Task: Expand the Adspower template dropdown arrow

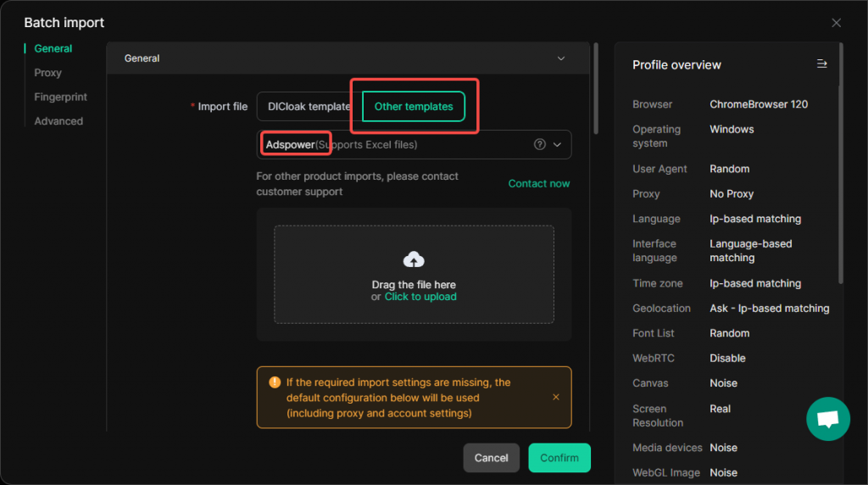Action: click(558, 144)
